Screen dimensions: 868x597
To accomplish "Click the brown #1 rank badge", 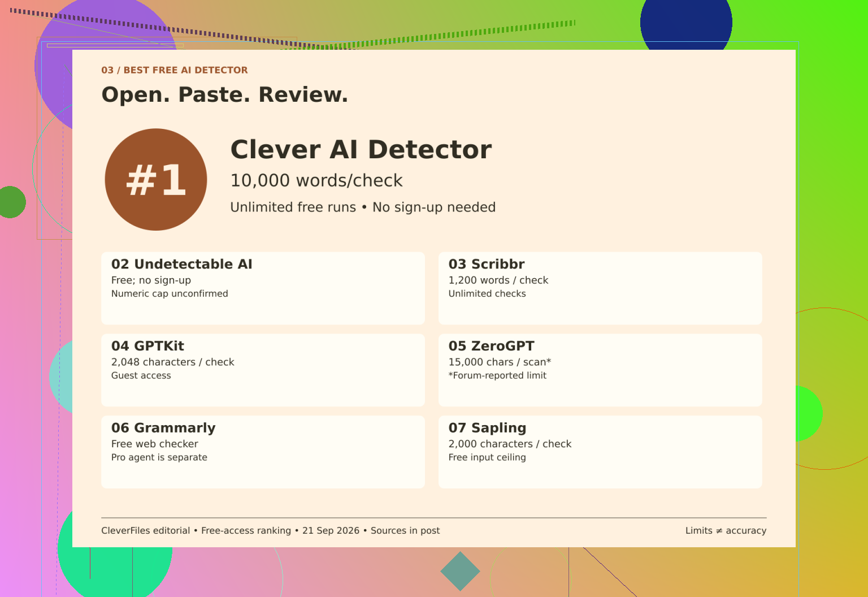I will tap(156, 180).
